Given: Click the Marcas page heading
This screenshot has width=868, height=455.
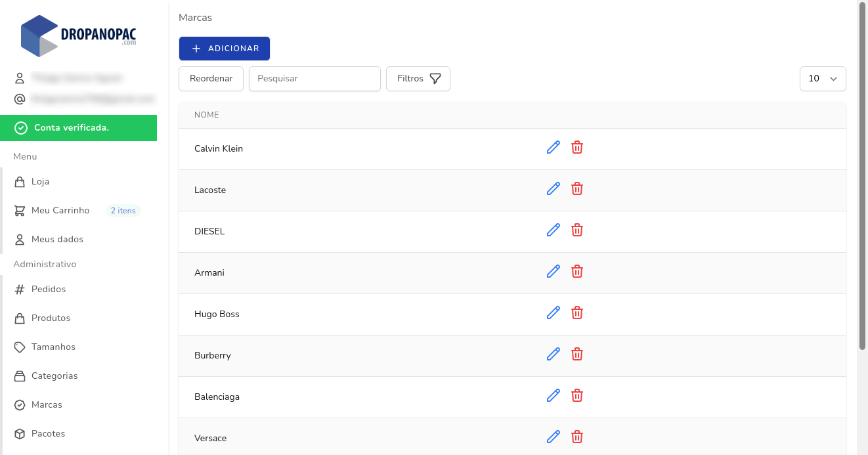Looking at the screenshot, I should (196, 18).
